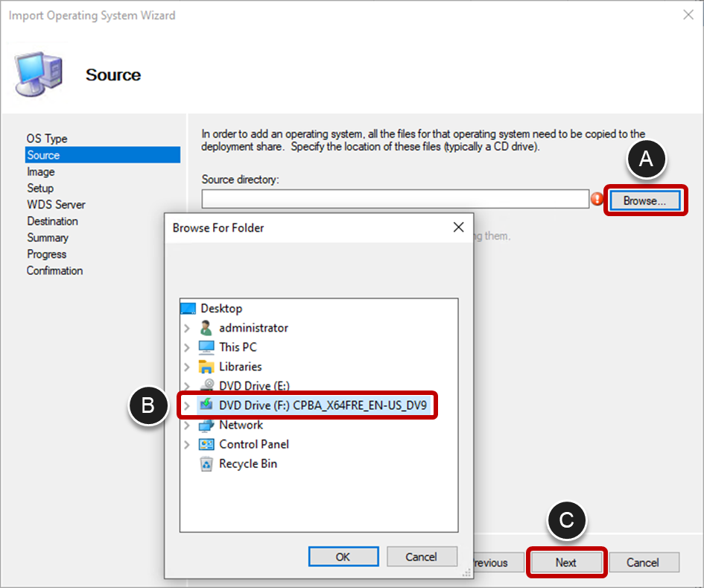704x588 pixels.
Task: Click the computer icon beside the Source heading
Action: tap(38, 72)
